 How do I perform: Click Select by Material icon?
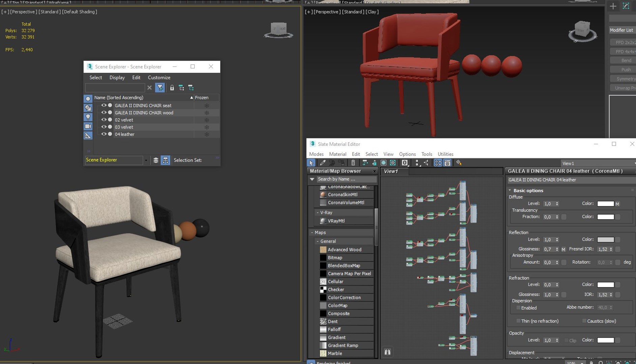coord(459,163)
